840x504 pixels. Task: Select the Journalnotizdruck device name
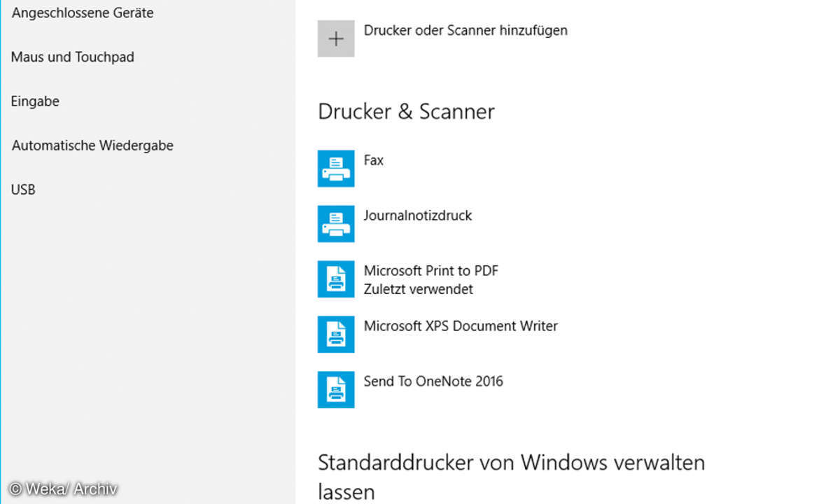point(418,216)
